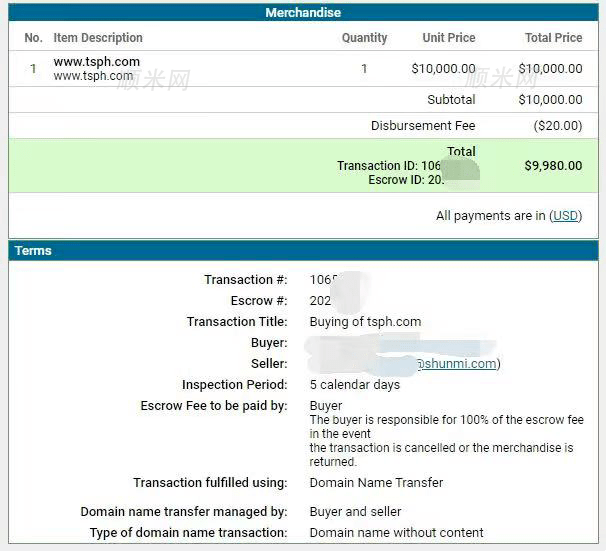Click the Total Price column header
Screen dimensions: 606x551
[x=553, y=38]
